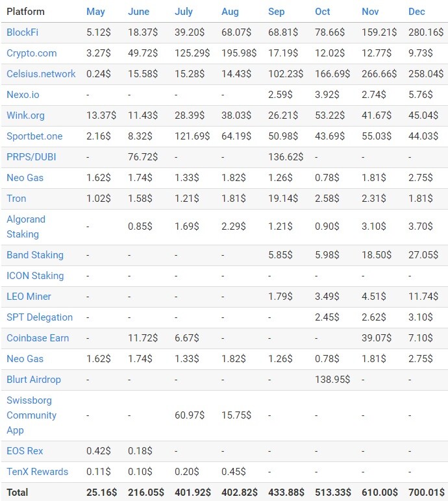Click the SPT Delegation link

point(40,317)
